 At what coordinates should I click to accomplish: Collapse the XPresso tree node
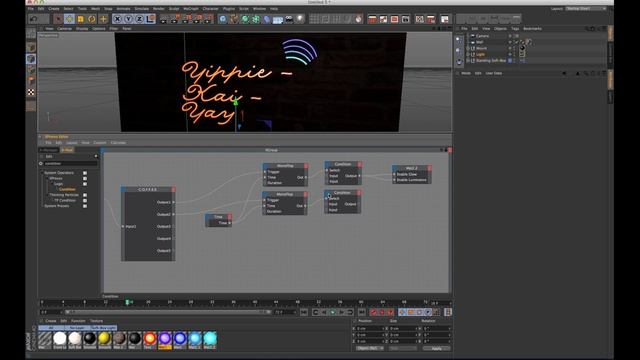tap(47, 178)
